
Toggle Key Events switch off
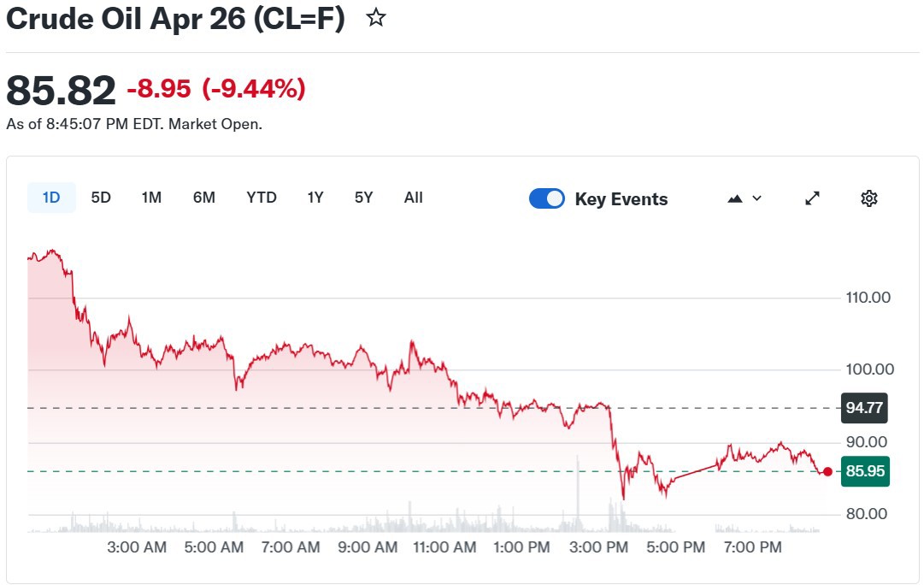tap(547, 198)
